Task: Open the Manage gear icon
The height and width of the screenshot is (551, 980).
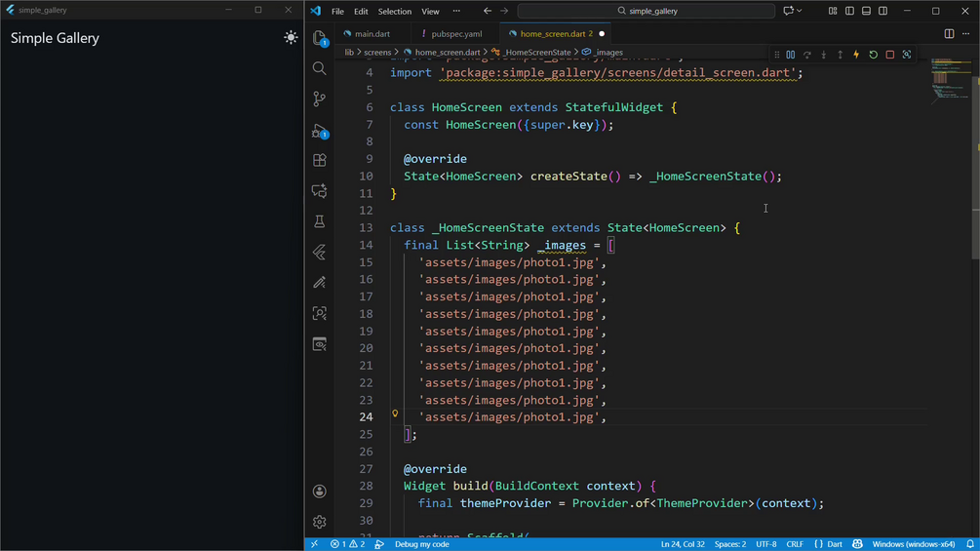Action: (320, 522)
